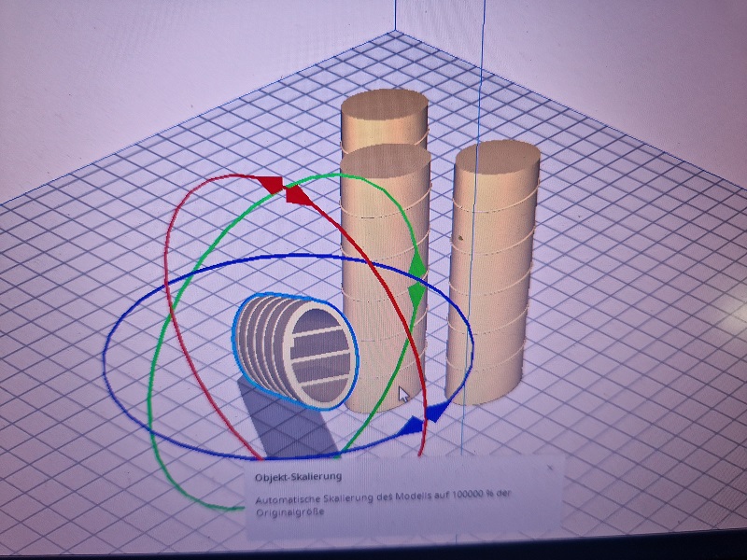Click the lower-left blue arrow rotation handle
Screen dimensions: 747x560
point(409,427)
